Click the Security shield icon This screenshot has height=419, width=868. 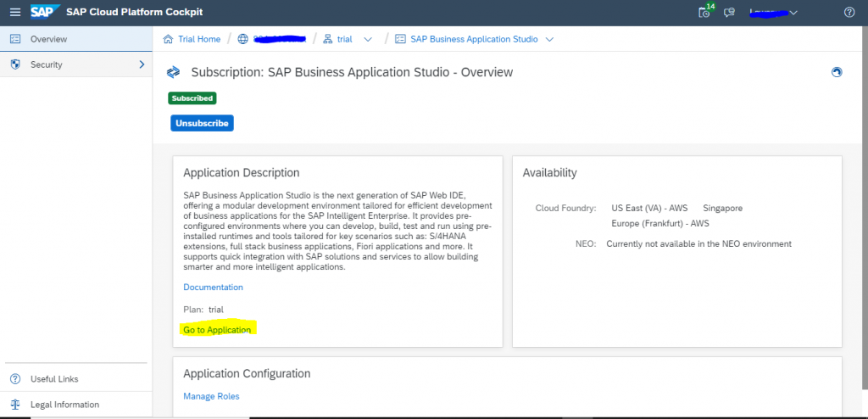click(x=15, y=64)
